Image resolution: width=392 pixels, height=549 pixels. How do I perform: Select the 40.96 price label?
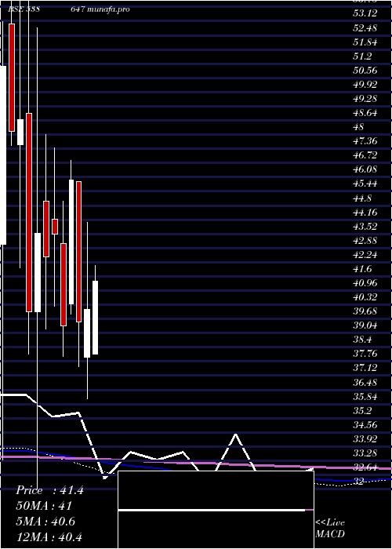coord(365,283)
